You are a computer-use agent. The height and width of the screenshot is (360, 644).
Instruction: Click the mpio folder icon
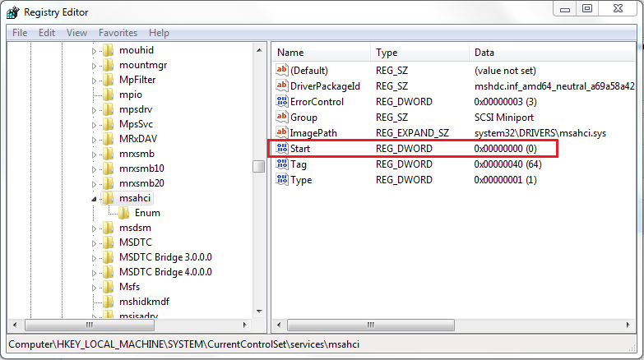click(108, 95)
